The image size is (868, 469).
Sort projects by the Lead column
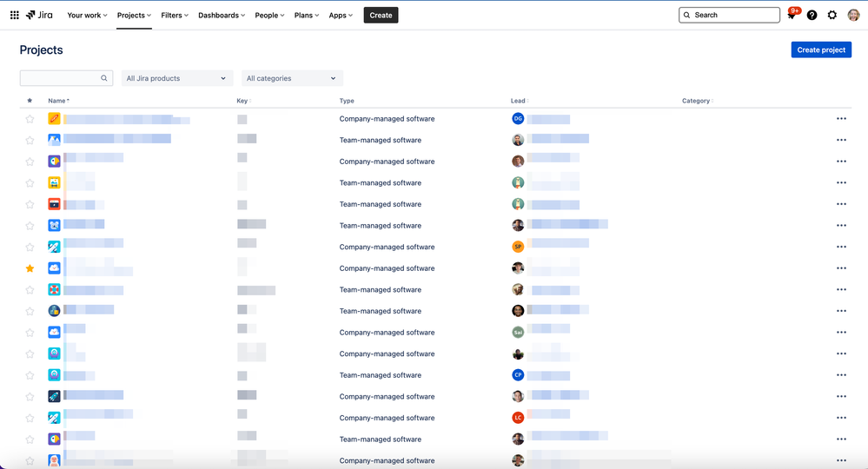pyautogui.click(x=520, y=101)
